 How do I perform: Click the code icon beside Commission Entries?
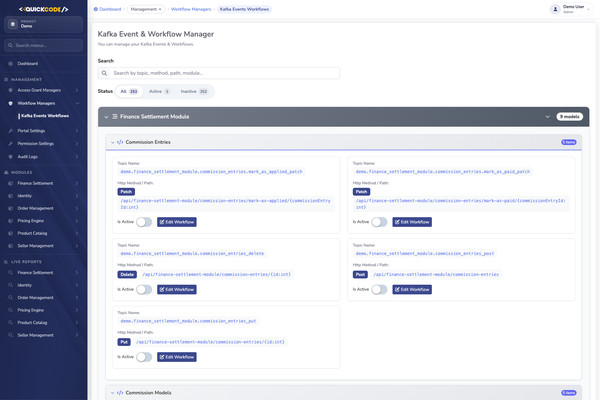click(120, 142)
